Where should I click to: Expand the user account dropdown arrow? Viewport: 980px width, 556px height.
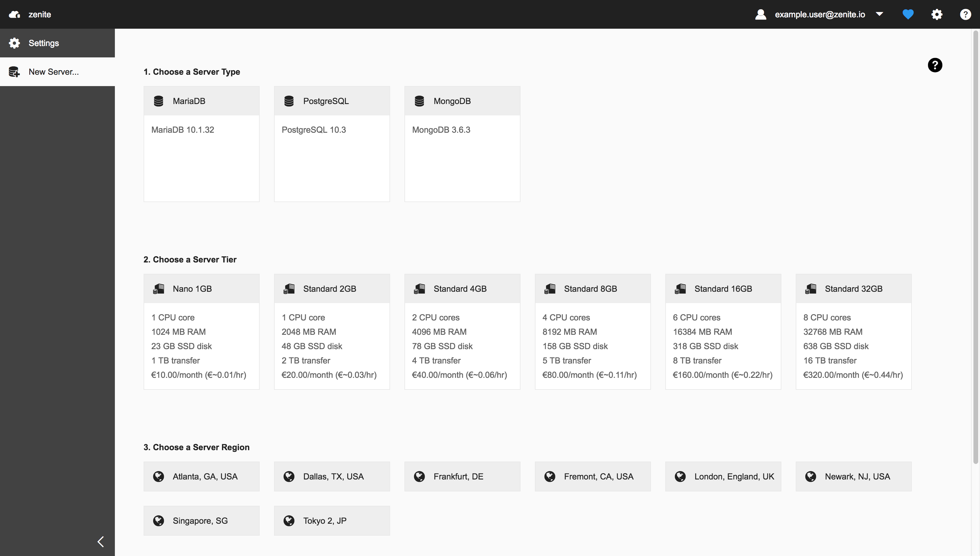pyautogui.click(x=879, y=14)
